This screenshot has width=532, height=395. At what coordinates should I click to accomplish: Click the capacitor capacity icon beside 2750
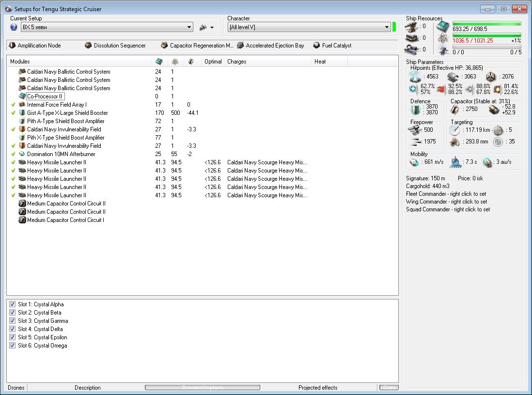455,109
